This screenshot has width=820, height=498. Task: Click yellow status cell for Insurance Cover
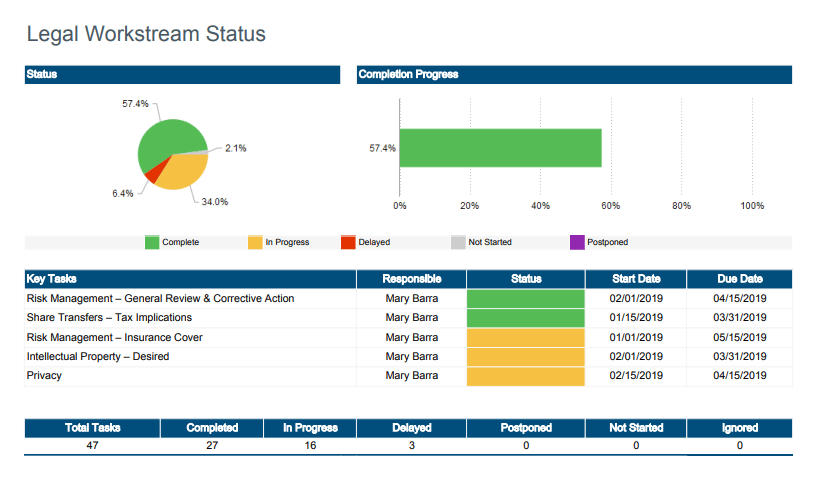coord(526,337)
